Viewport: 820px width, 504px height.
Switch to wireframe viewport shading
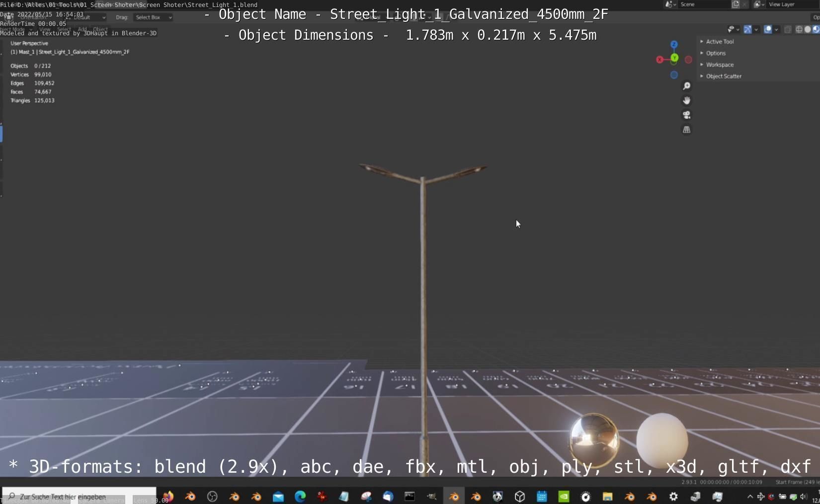coord(799,30)
